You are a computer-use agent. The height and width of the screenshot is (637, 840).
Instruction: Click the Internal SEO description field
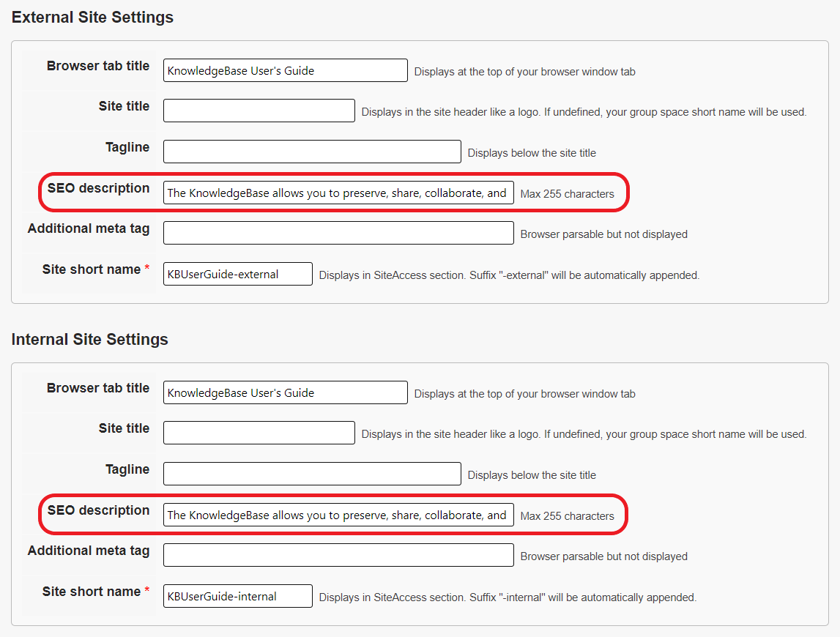tap(338, 514)
